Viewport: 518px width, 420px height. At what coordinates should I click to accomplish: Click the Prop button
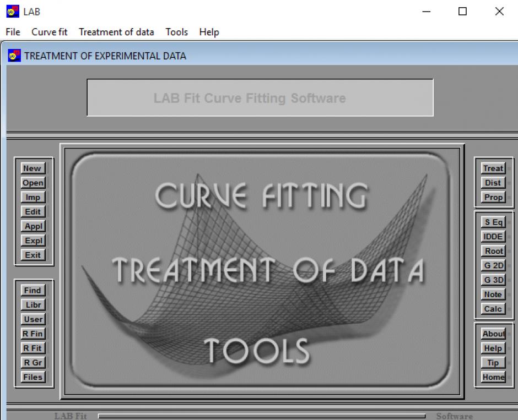click(x=493, y=197)
